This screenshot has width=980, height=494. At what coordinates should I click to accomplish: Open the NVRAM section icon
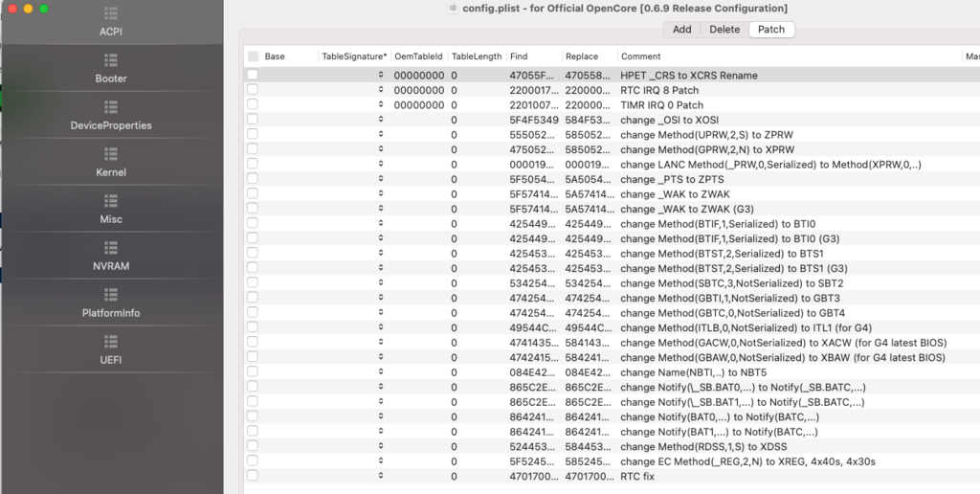pos(111,248)
